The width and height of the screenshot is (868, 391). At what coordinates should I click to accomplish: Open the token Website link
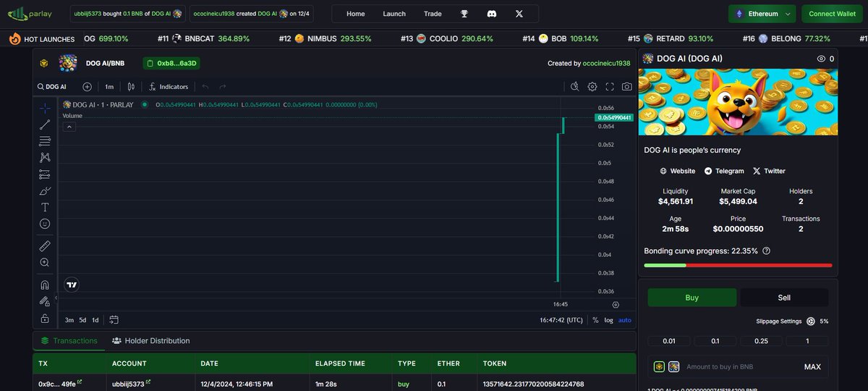(678, 171)
